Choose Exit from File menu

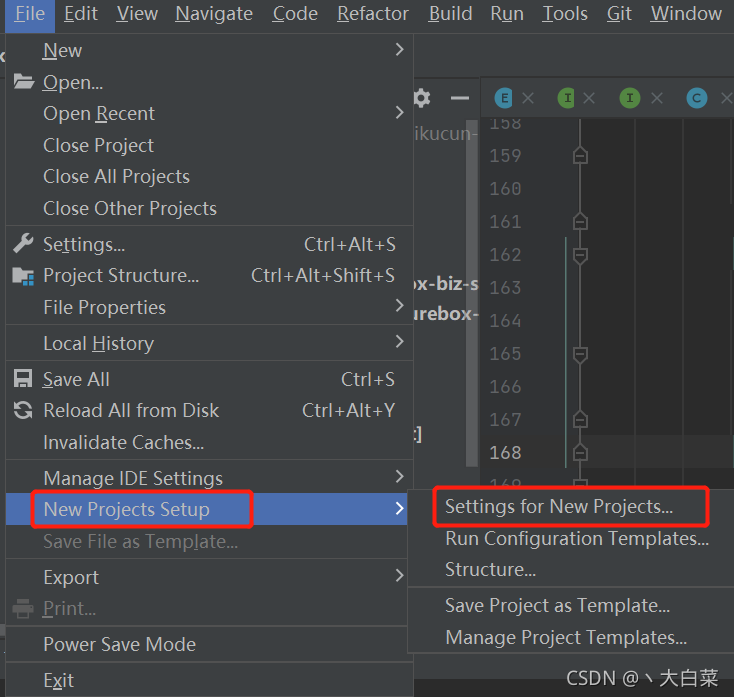click(x=209, y=680)
